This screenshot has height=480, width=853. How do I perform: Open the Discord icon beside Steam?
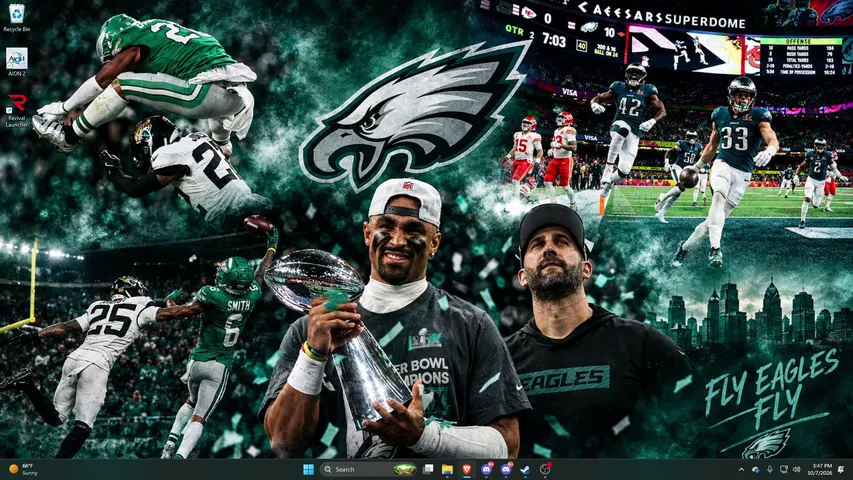pos(506,469)
